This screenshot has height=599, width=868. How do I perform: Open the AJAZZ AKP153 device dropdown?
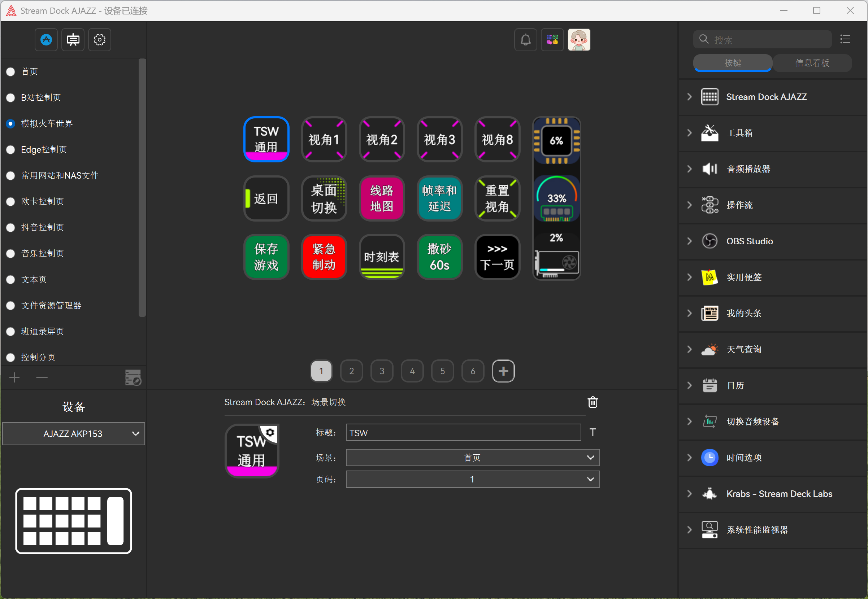74,434
